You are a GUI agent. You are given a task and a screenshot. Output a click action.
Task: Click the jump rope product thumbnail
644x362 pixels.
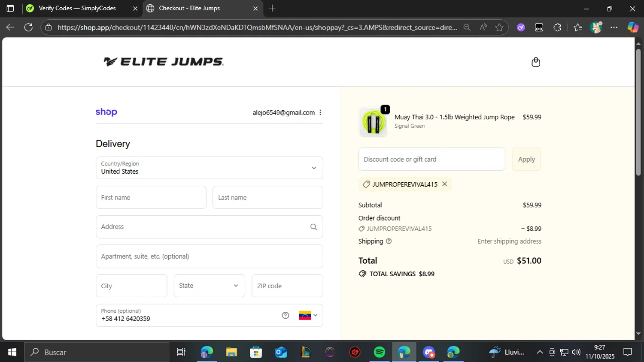[373, 122]
